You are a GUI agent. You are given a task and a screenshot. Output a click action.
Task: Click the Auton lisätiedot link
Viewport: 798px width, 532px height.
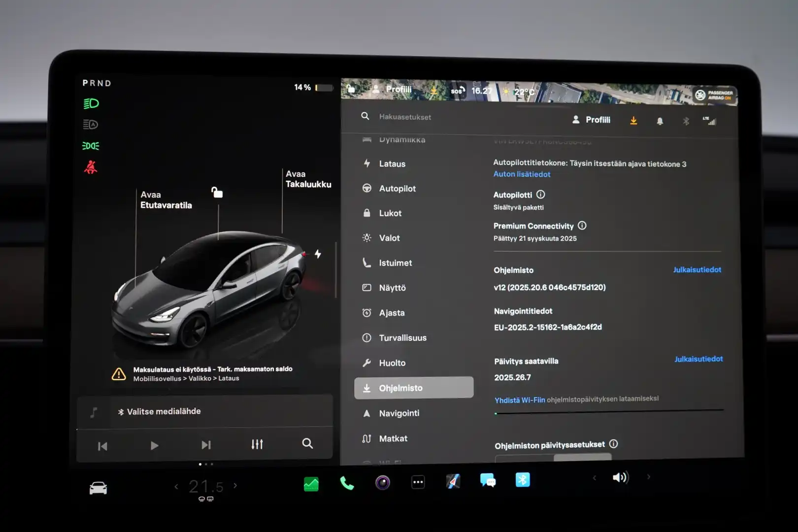522,174
